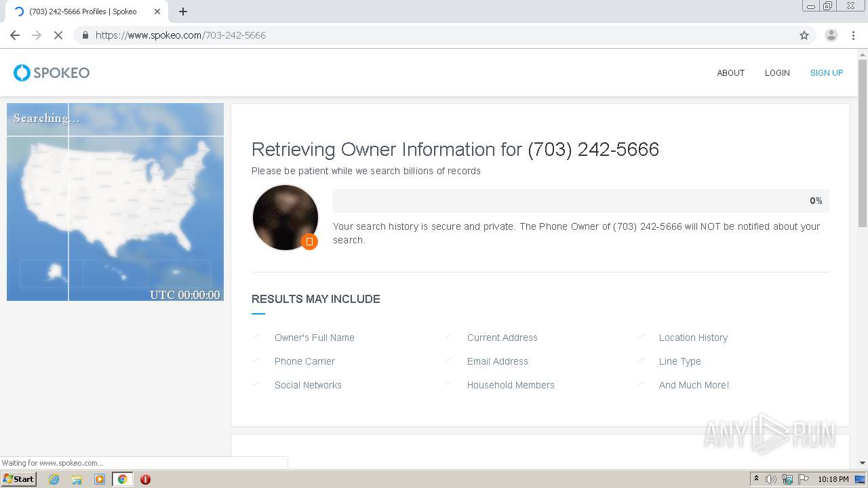Click the And Much More! item

tap(694, 385)
